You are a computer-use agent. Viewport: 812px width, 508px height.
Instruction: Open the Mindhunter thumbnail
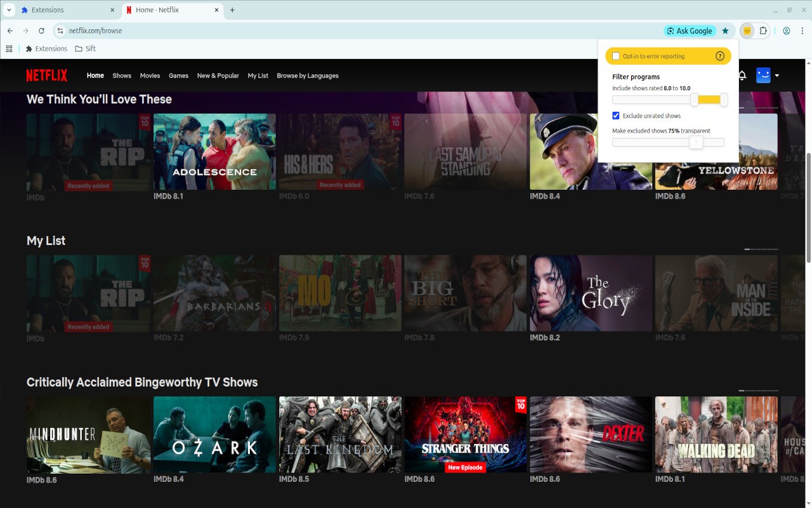(89, 435)
